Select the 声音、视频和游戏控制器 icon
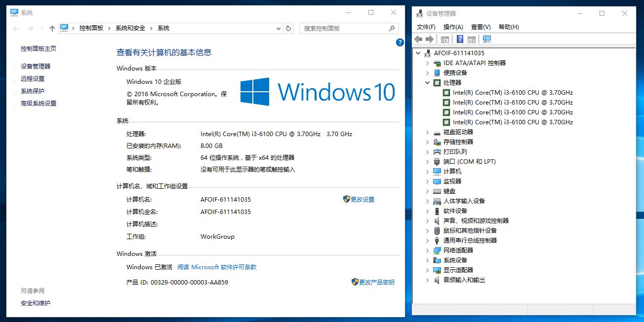The height and width of the screenshot is (322, 644). coord(437,220)
